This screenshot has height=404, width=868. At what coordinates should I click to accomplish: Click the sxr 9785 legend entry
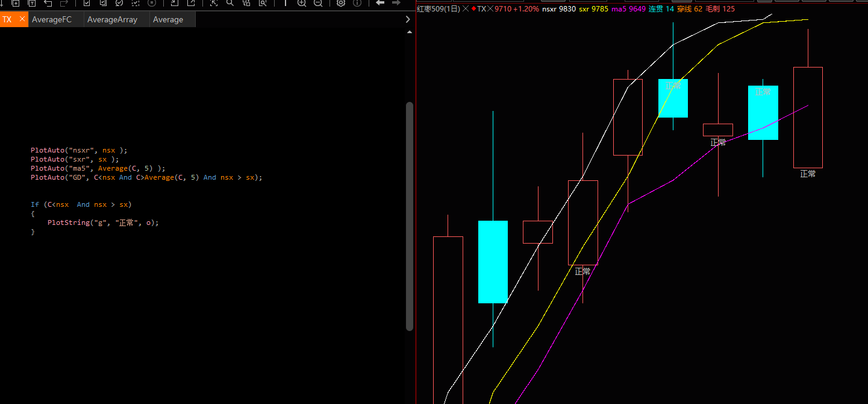[593, 9]
